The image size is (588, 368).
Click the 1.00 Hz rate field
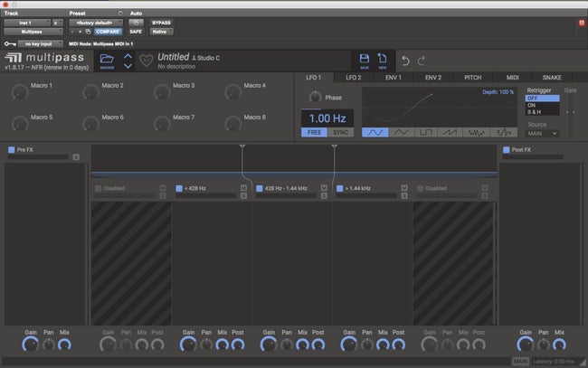click(327, 118)
